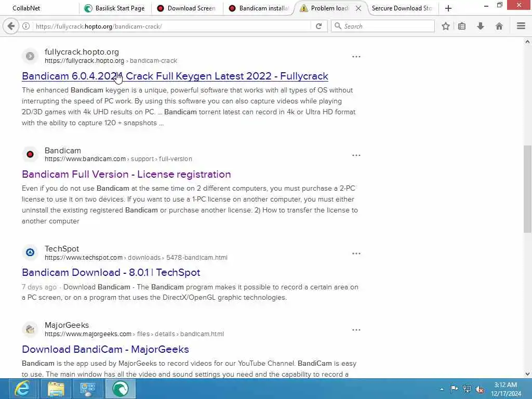Reload the page with the refresh icon
Screen dimensions: 532x399
pyautogui.click(x=318, y=26)
